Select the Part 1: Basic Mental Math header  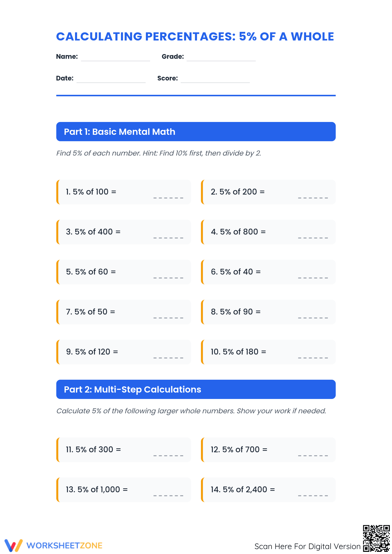click(196, 132)
